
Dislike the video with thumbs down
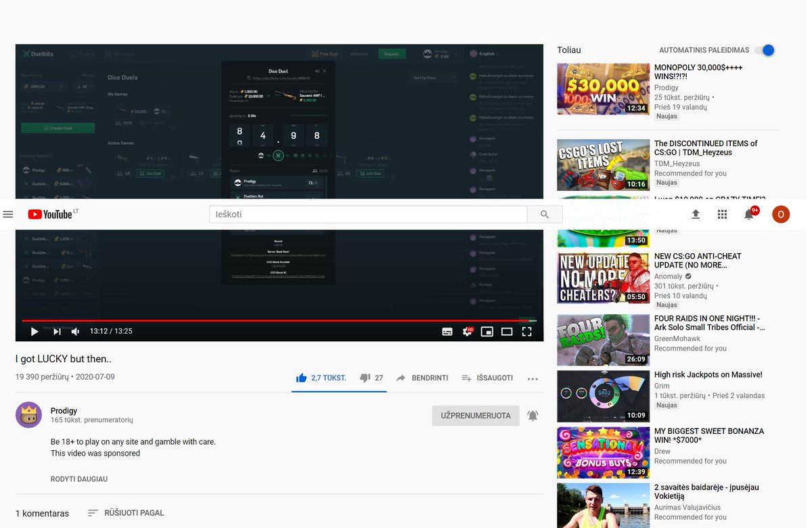pos(365,378)
